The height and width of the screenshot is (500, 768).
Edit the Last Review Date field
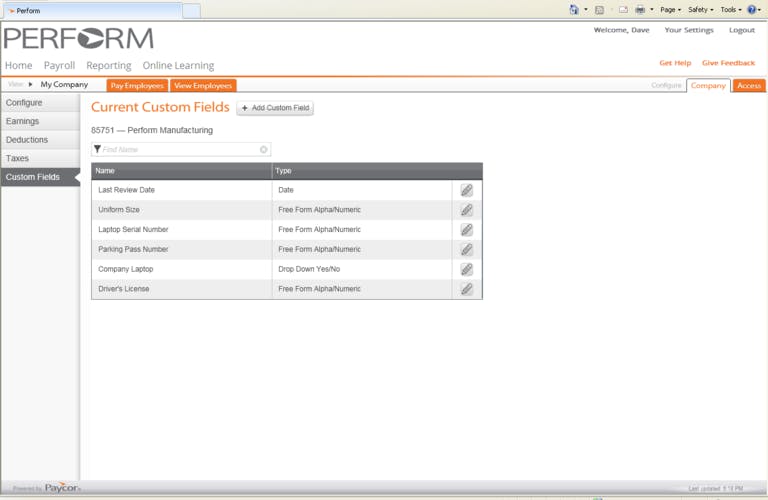(466, 190)
